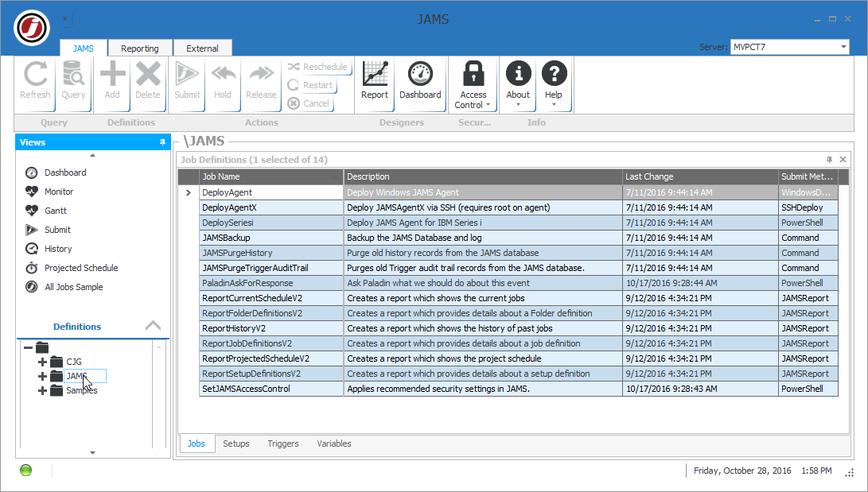
Task: Open the Dashboard view
Action: coord(65,172)
